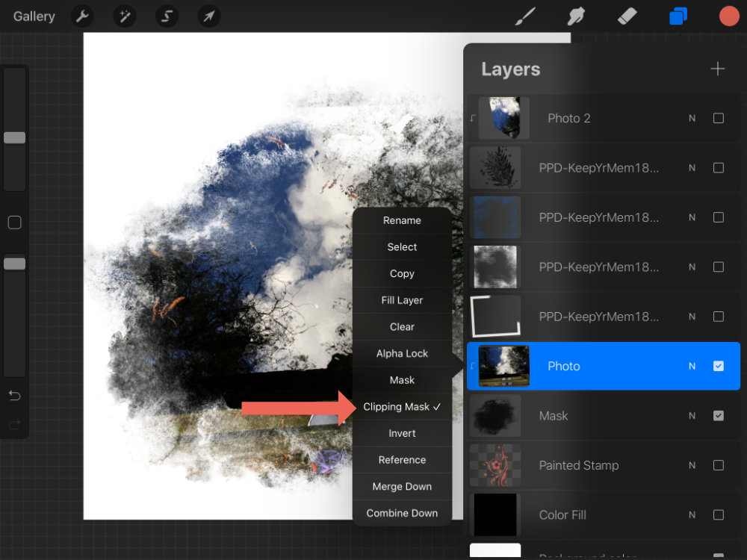The height and width of the screenshot is (560, 747).
Task: Tap the Photo 2 layer thumbnail
Action: (x=503, y=118)
